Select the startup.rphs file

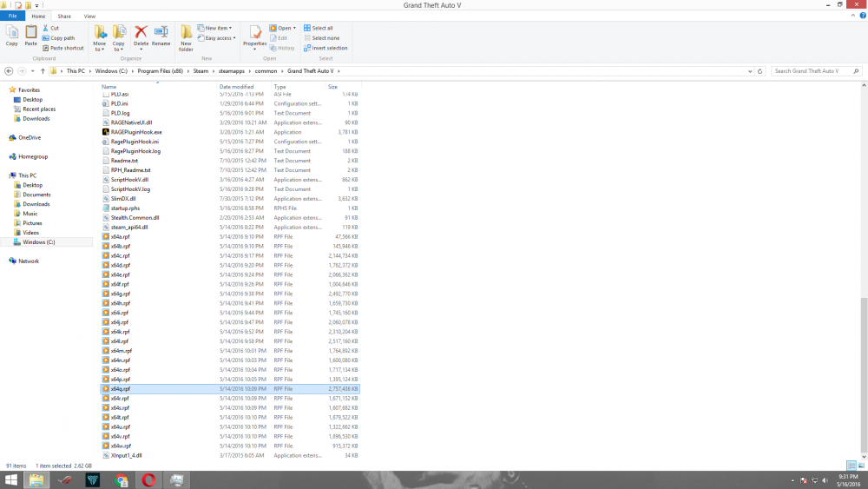coord(230,208)
